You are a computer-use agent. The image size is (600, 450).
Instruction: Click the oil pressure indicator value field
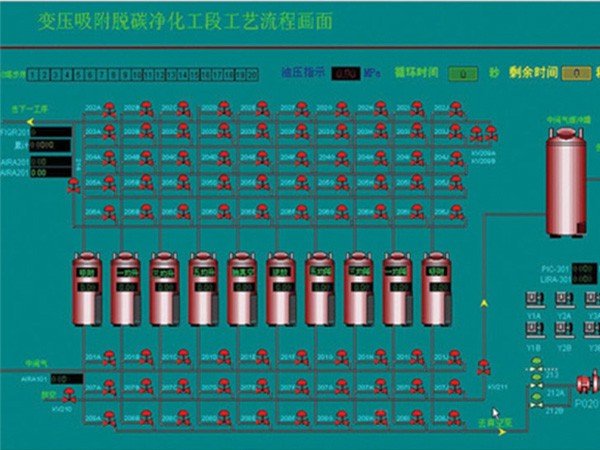pyautogui.click(x=346, y=73)
